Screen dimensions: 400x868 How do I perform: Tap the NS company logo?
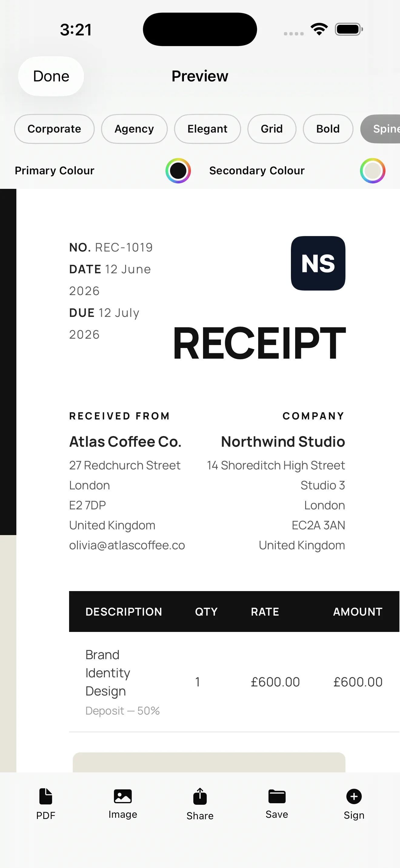(x=318, y=263)
